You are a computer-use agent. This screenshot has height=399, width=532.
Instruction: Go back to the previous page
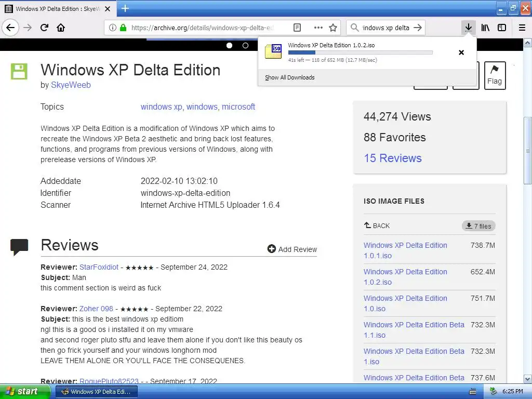click(x=10, y=28)
